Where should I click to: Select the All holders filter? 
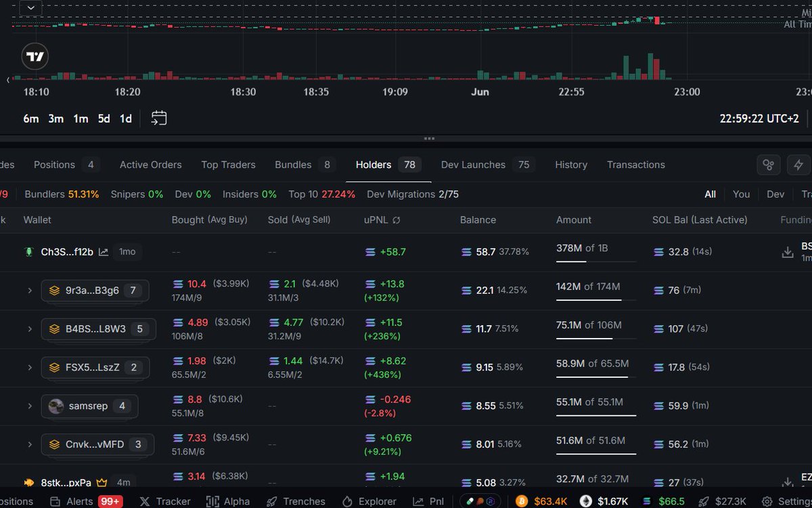pos(710,194)
